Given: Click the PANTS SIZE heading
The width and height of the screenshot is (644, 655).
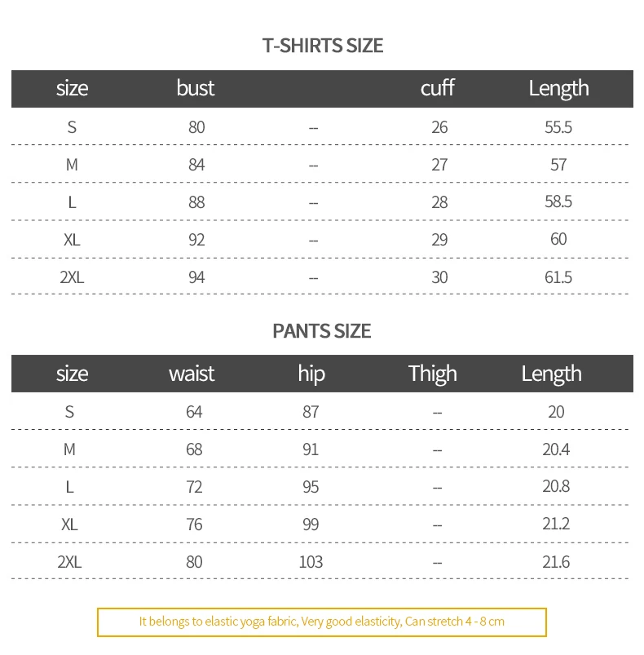Looking at the screenshot, I should 322,331.
